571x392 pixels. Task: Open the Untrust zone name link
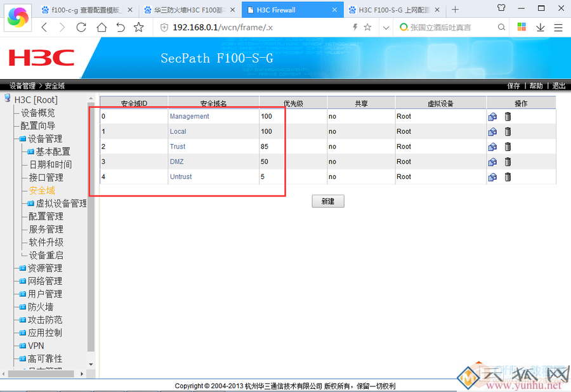(181, 177)
